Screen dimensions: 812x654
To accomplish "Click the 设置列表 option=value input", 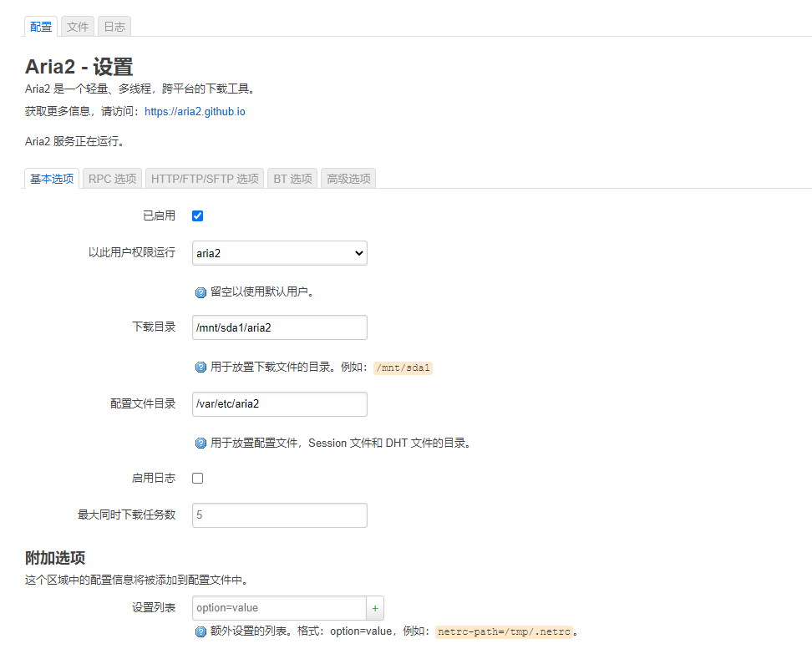I will coord(279,608).
